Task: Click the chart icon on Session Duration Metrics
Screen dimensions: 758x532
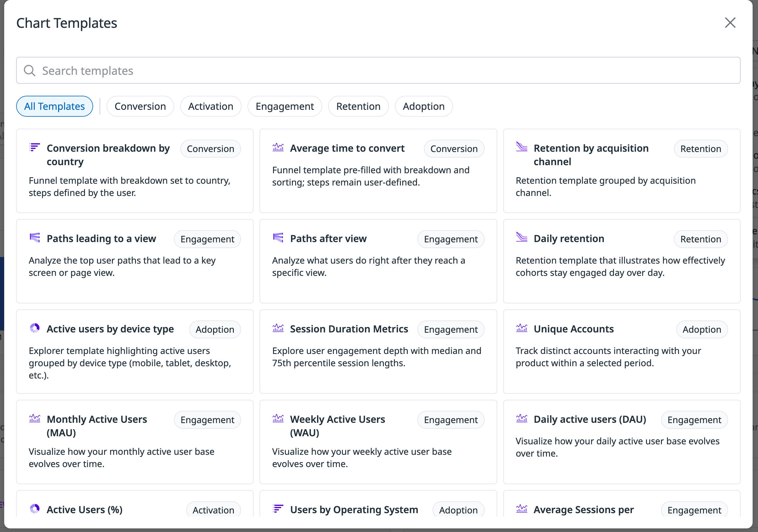Action: coord(278,328)
